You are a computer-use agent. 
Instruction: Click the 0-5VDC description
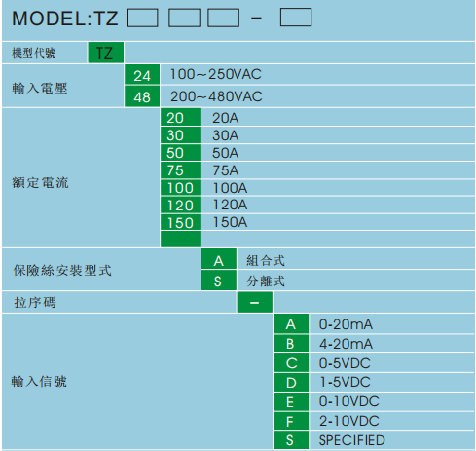pos(345,363)
